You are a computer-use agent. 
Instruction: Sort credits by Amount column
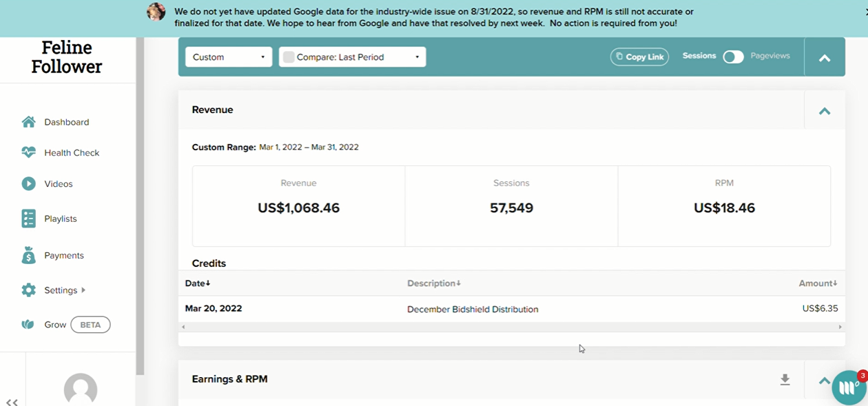[x=818, y=283]
